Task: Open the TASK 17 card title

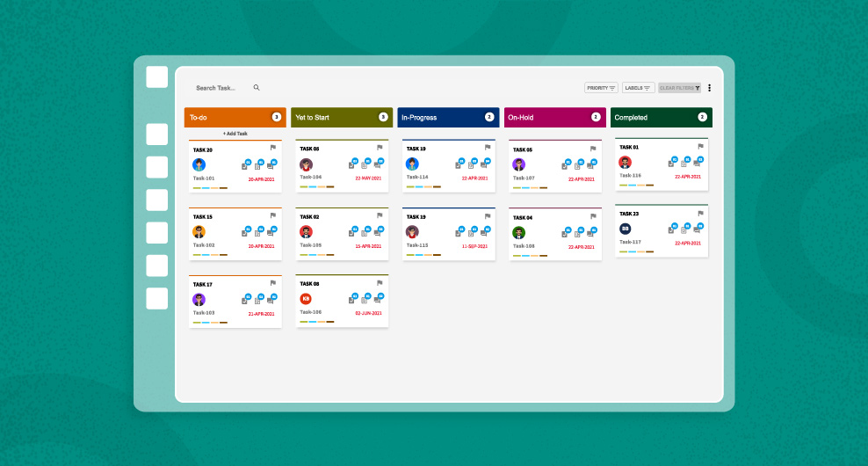Action: (203, 285)
